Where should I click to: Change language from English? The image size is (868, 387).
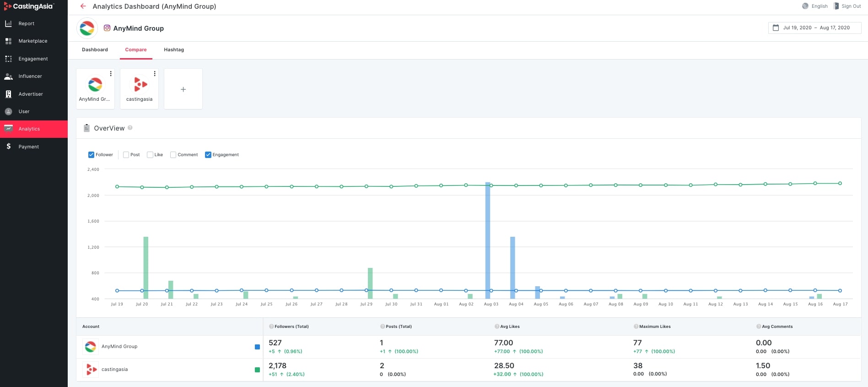pos(819,6)
